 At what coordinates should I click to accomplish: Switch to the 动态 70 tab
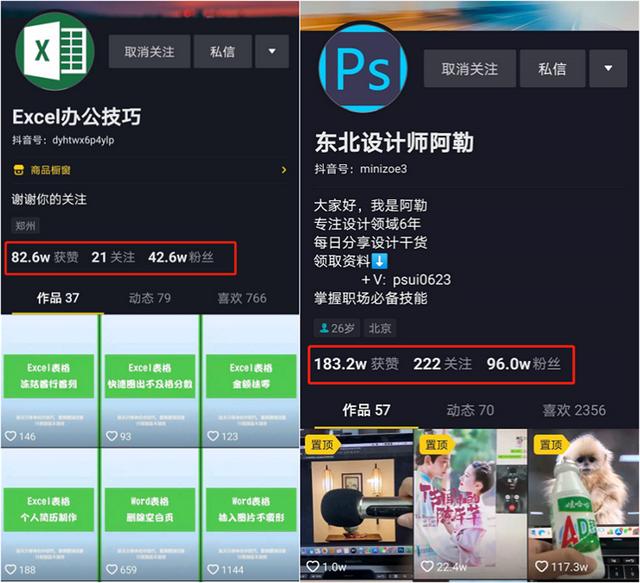coord(470,410)
